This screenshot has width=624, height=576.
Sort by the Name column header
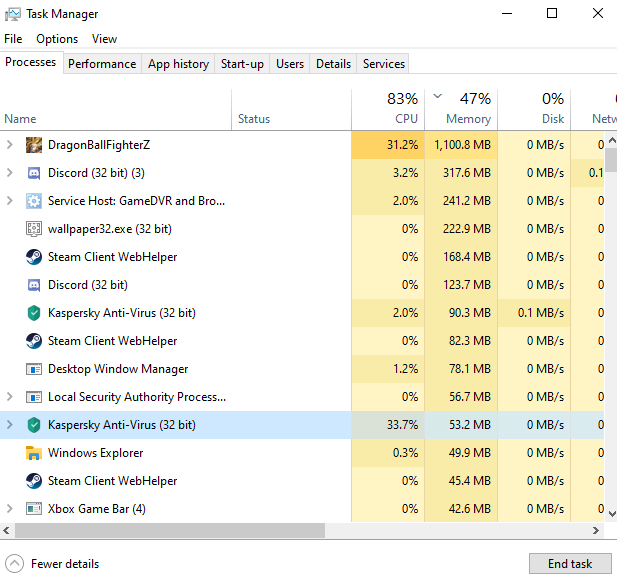(115, 110)
